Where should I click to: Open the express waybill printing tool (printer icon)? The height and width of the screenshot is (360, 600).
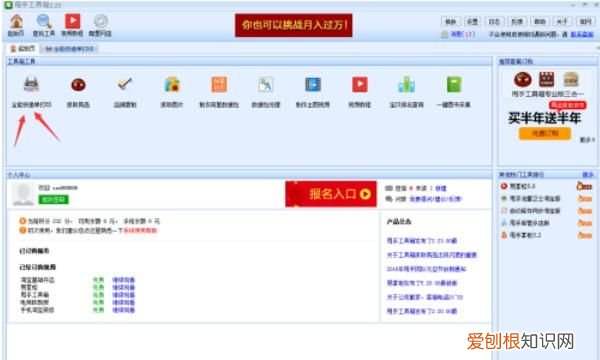coord(31,84)
